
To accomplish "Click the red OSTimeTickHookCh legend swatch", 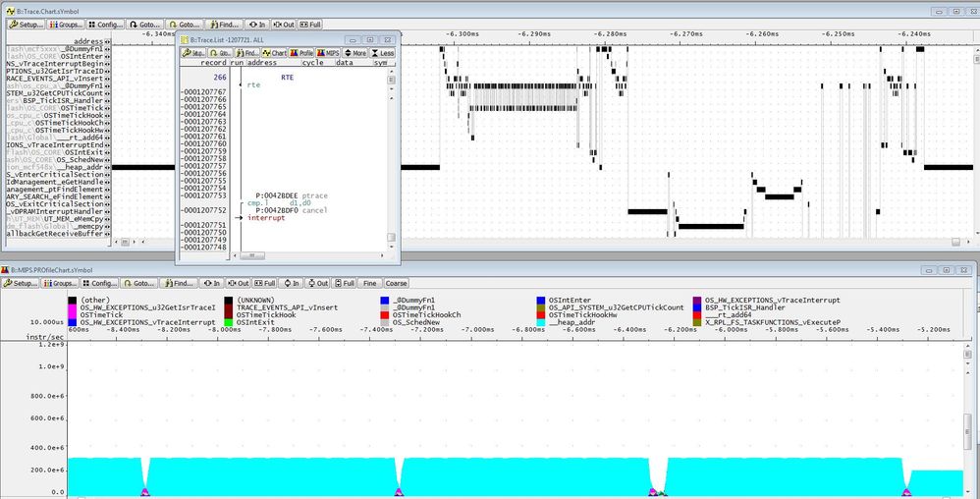I will tap(385, 314).
